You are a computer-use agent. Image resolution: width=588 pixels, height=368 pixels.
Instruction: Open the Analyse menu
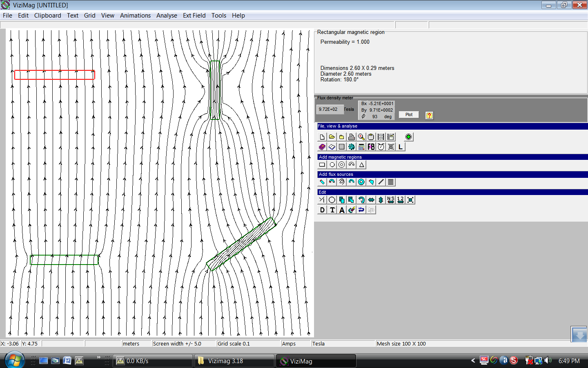pyautogui.click(x=167, y=16)
